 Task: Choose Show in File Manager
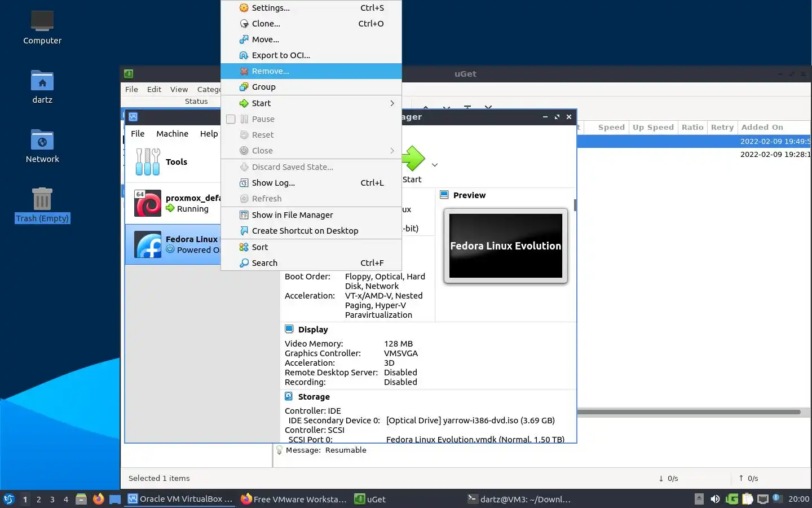click(x=311, y=215)
